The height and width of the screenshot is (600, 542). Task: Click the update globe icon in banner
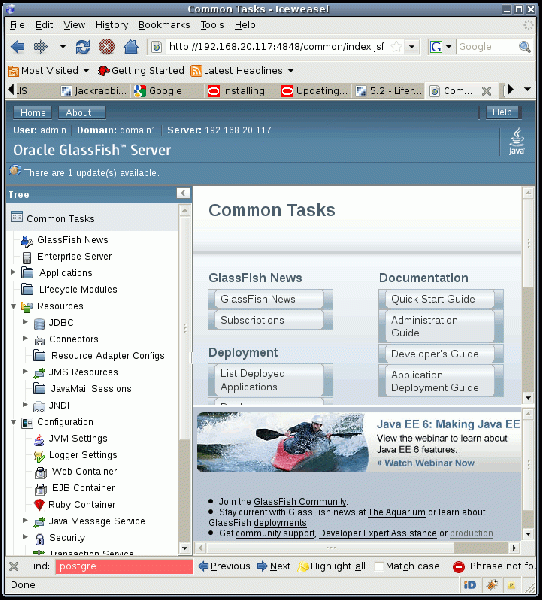(15, 170)
